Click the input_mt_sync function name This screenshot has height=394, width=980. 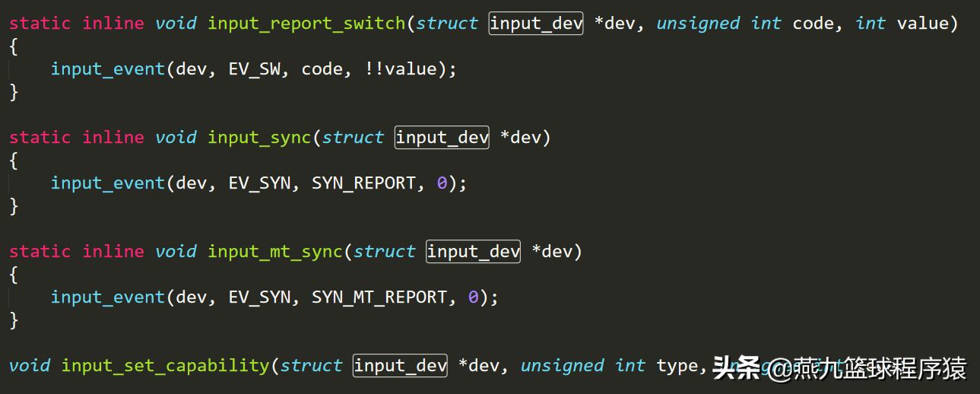pos(275,252)
